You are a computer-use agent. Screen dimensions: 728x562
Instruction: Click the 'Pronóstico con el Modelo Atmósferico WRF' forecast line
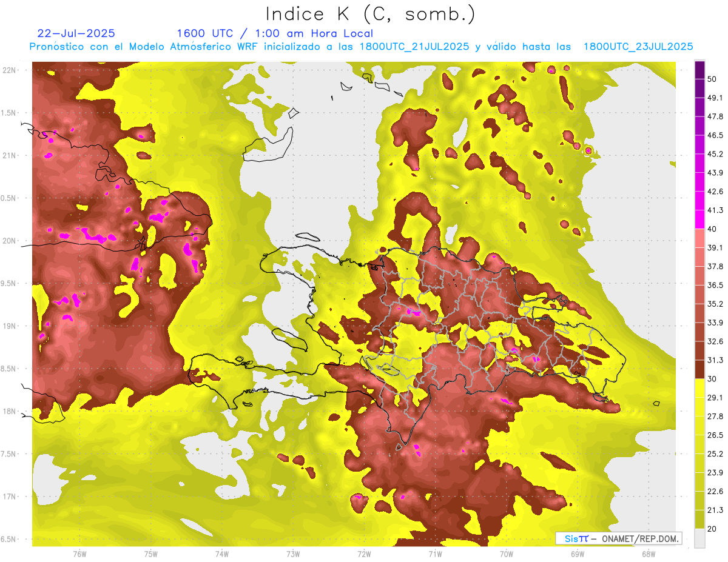coord(361,47)
